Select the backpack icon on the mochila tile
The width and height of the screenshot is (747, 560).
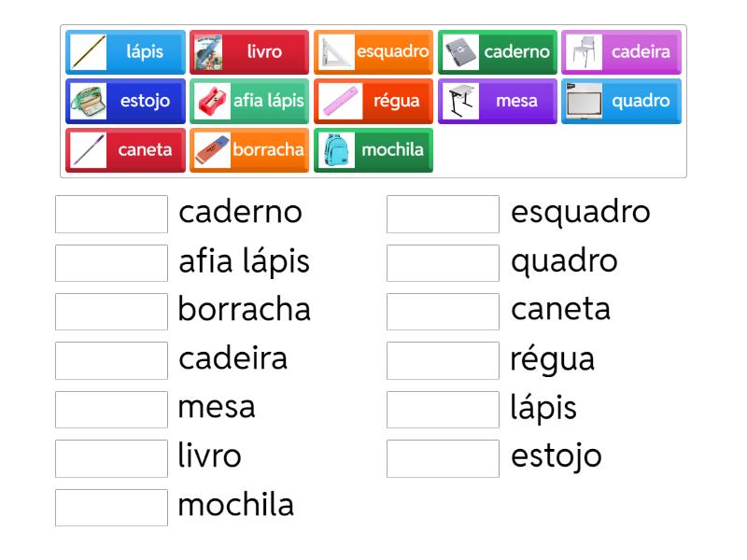click(x=334, y=149)
